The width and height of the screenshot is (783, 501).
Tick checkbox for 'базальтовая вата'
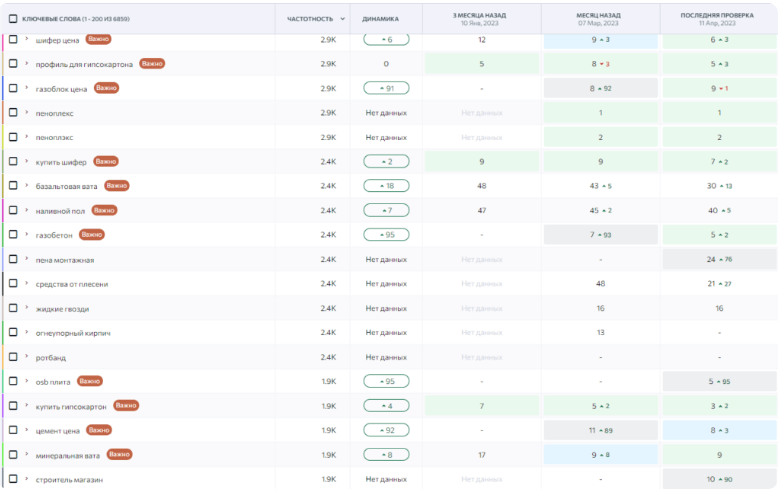click(13, 185)
